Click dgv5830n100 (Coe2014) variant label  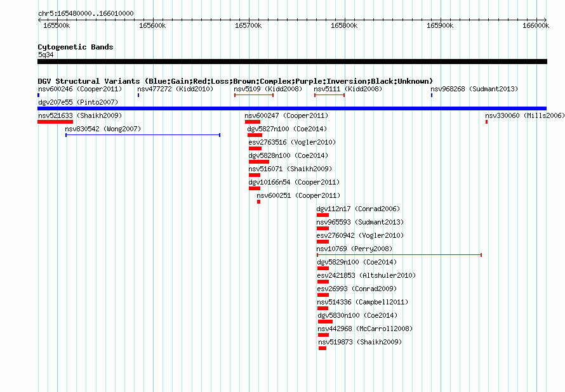pyautogui.click(x=357, y=315)
